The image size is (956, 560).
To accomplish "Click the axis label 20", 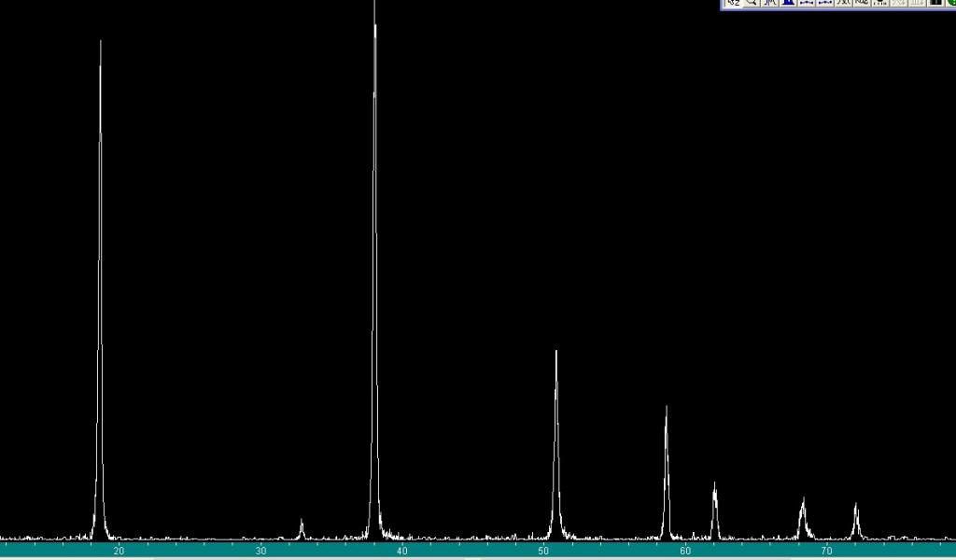I will click(x=119, y=551).
